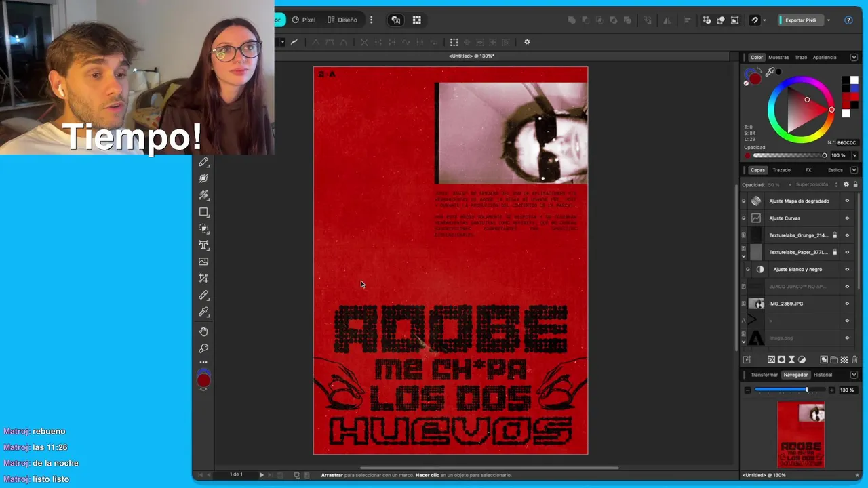Add an adjustment layer half-circle icon
This screenshot has width=868, height=488.
click(802, 360)
